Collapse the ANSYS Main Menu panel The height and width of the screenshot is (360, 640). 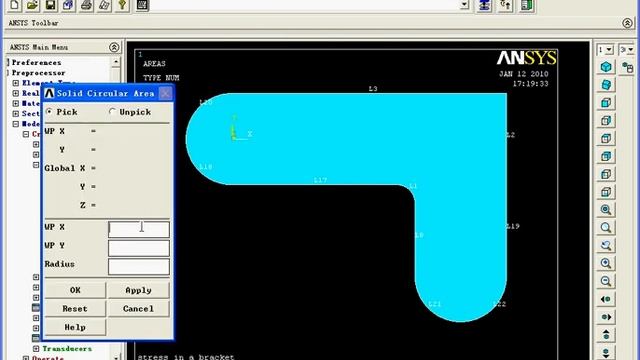point(114,47)
